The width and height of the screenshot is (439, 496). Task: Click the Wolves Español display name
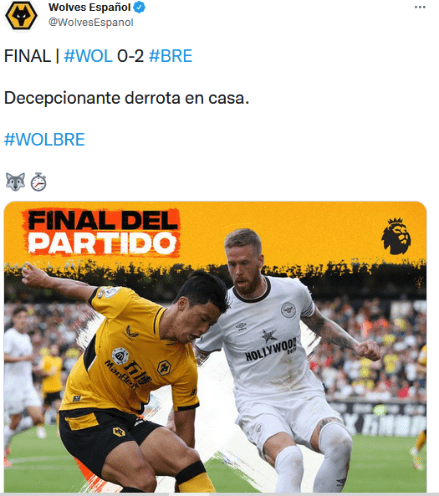pos(90,7)
